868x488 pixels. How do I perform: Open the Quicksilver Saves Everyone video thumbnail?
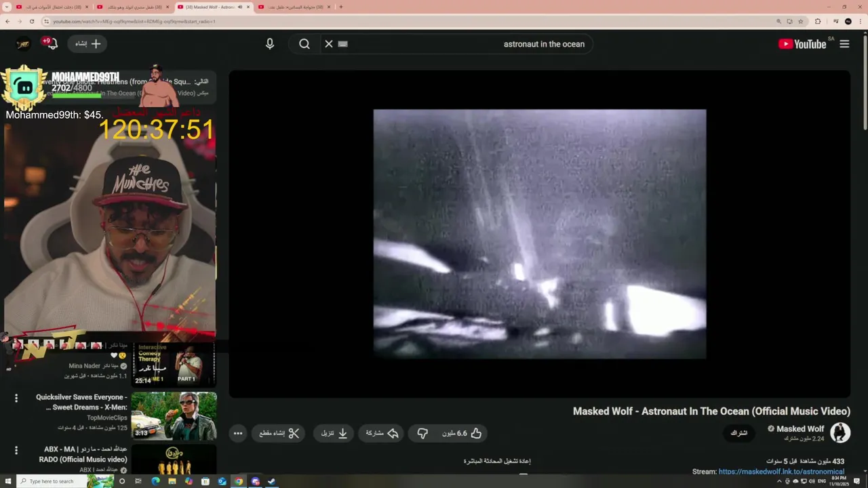point(174,416)
